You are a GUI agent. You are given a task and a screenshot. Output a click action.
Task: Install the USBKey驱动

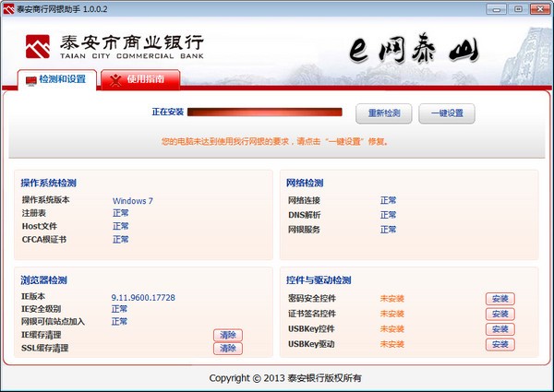click(x=500, y=344)
